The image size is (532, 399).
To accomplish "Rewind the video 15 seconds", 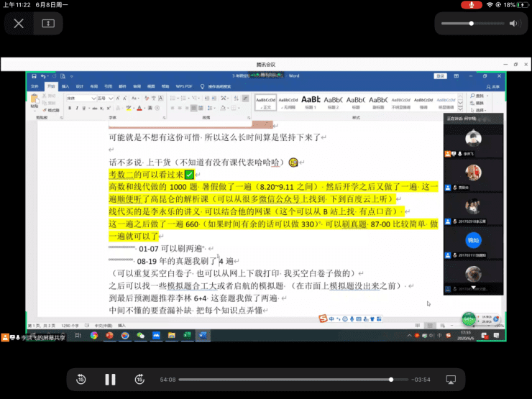I will (81, 379).
